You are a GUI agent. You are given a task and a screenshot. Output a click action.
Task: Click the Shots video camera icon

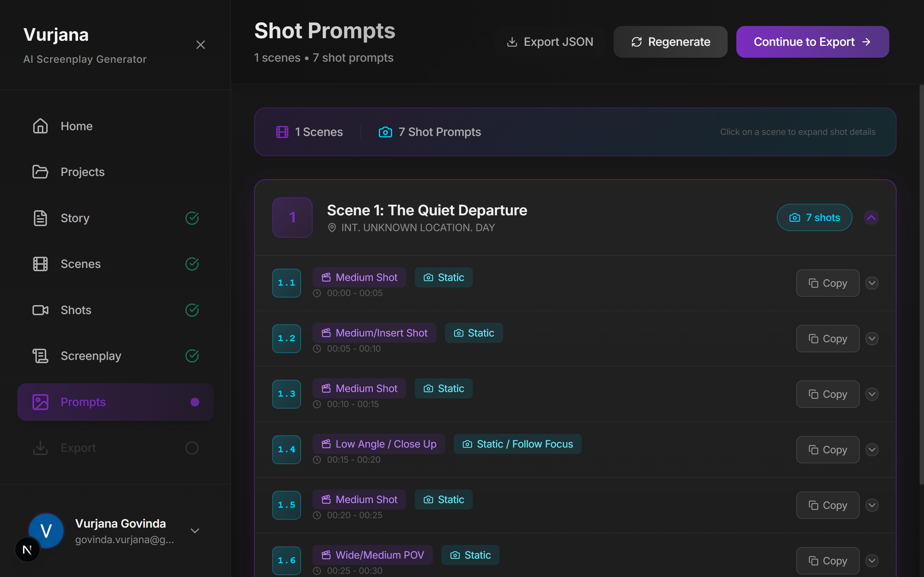tap(40, 310)
